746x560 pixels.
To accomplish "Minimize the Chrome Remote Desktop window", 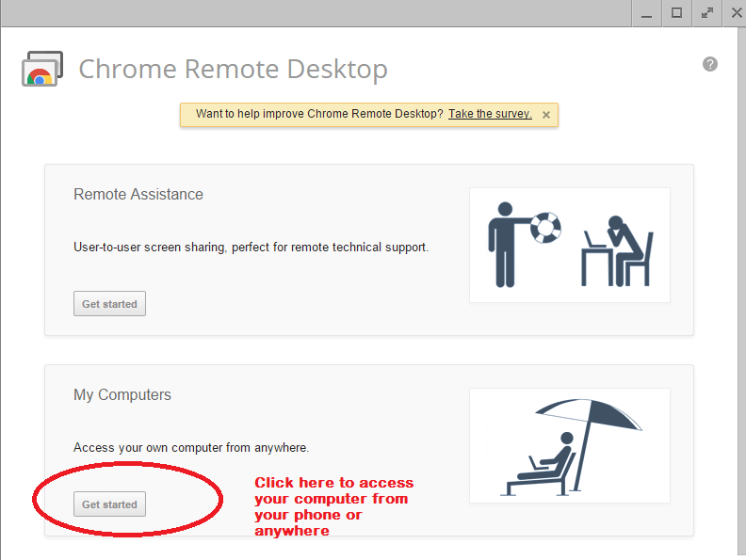I will tap(646, 13).
